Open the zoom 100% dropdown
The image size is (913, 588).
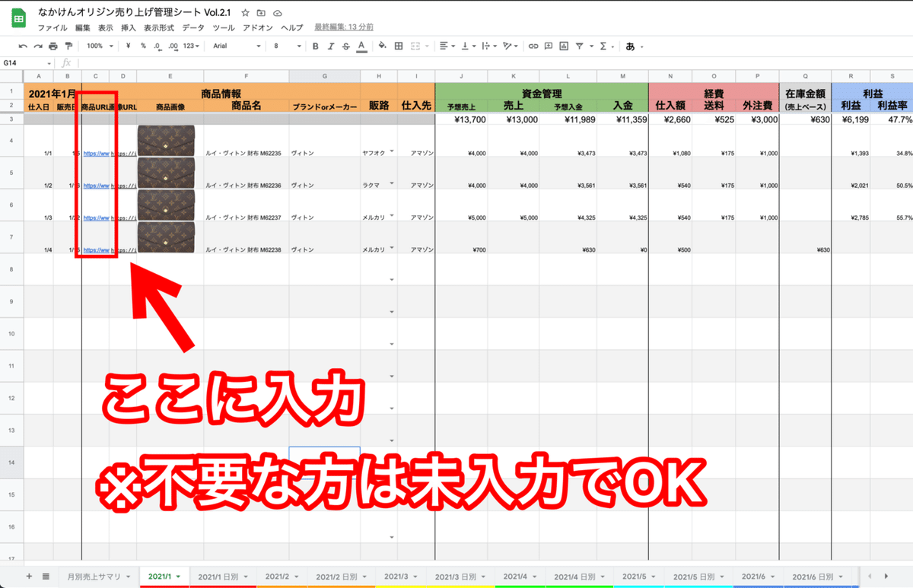[98, 46]
